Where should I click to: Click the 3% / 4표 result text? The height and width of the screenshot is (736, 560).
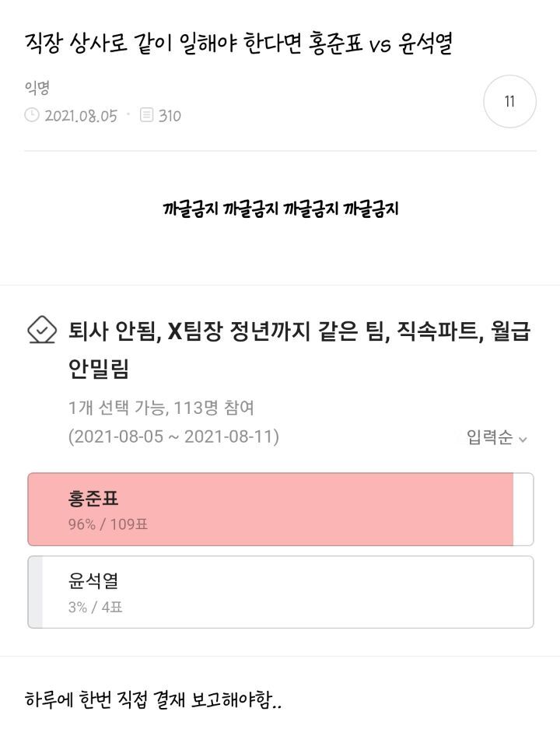[95, 607]
